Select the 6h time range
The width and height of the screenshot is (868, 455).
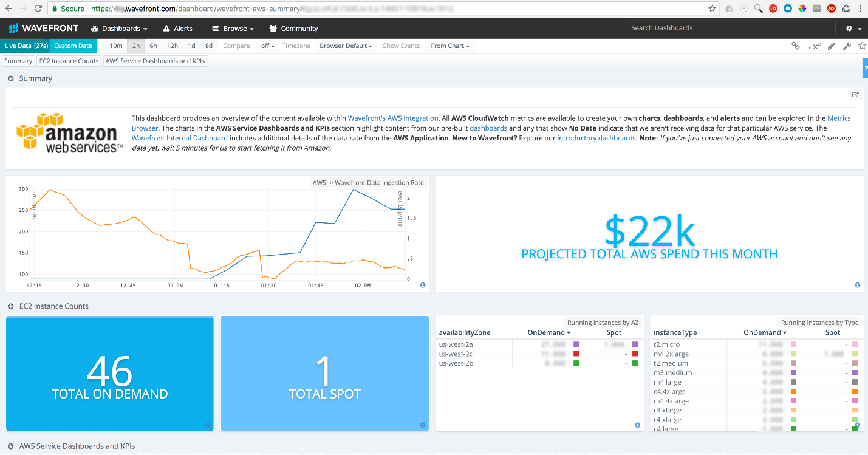tap(153, 46)
